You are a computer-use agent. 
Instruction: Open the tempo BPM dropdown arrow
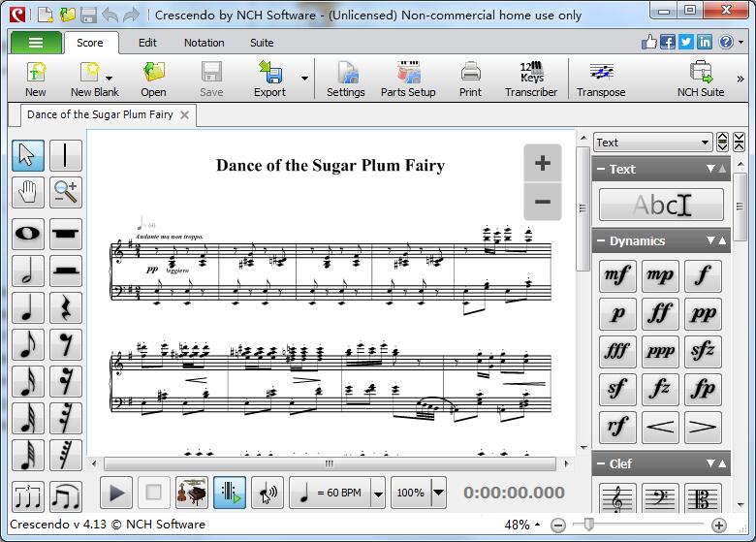378,494
